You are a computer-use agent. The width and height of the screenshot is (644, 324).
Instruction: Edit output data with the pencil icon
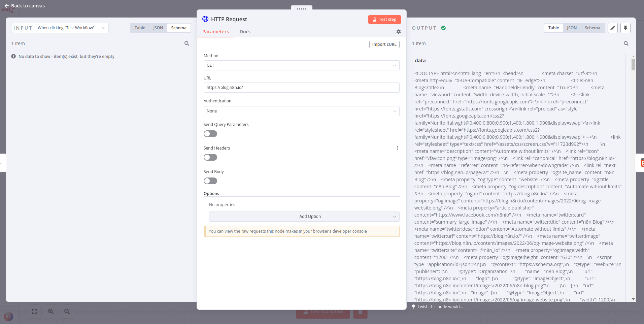[x=612, y=28]
